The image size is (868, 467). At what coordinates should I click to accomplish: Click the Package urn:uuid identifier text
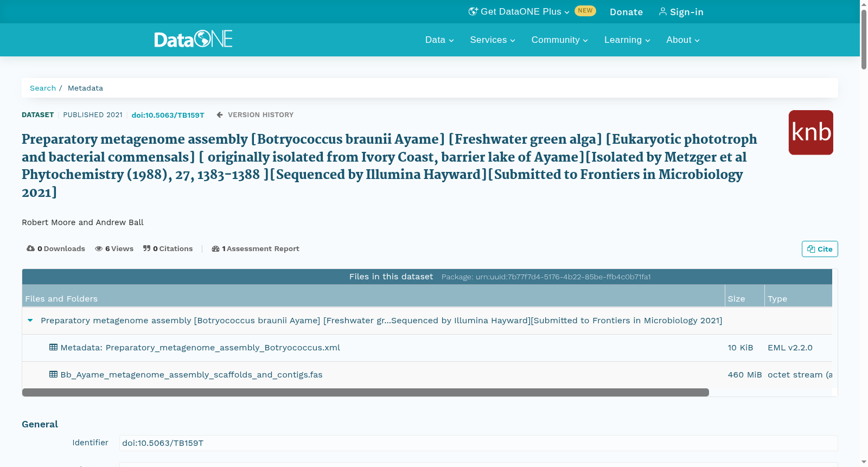tap(546, 277)
